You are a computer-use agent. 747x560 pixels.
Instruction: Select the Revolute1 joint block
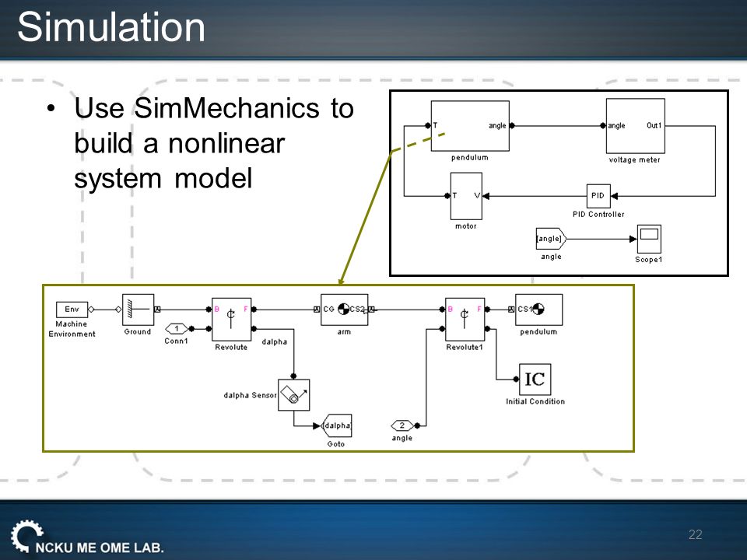click(465, 320)
